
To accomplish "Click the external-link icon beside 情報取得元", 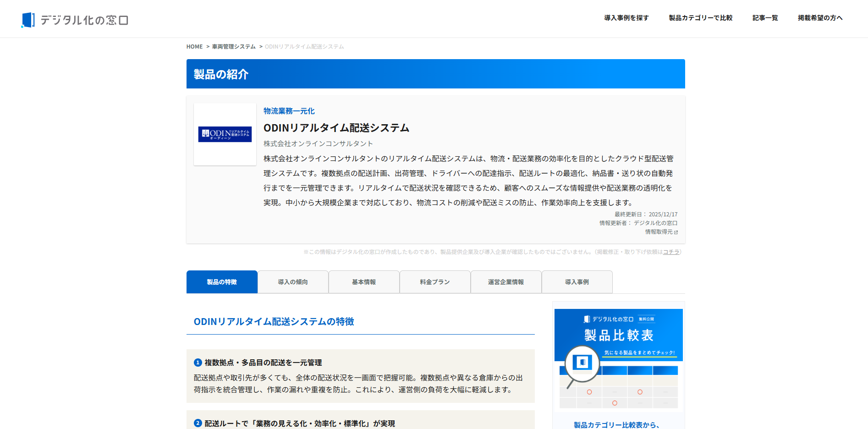I will tap(677, 232).
